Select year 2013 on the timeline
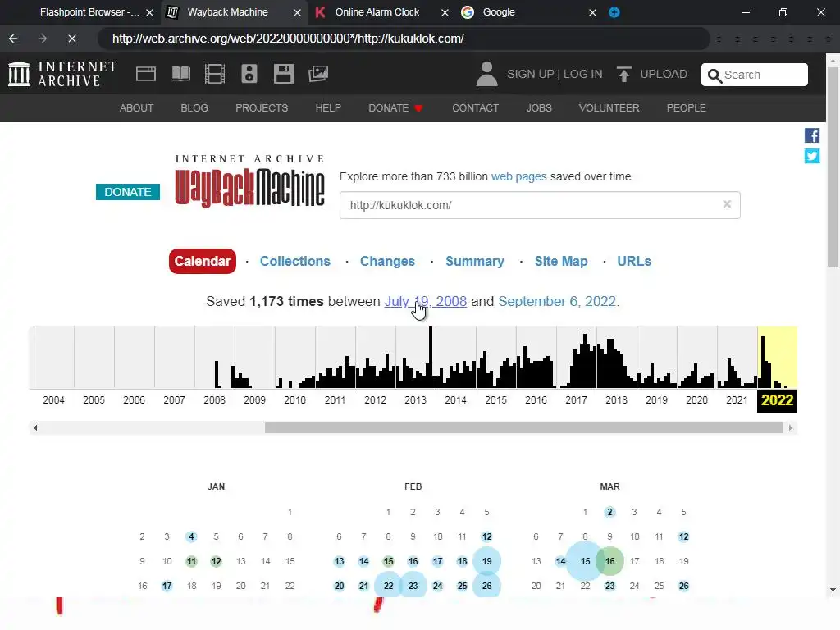Screen dimensions: 840x630 coord(415,399)
